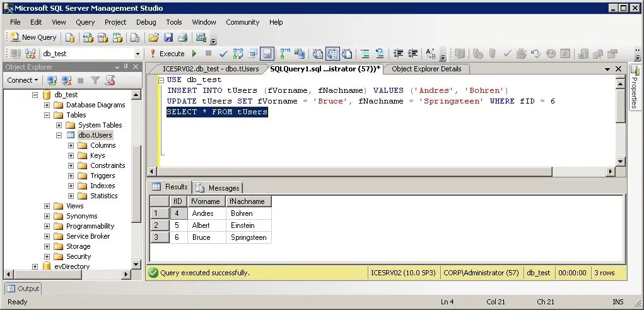
Task: Click the SQL Server Compact Query icon
Action: [135, 37]
